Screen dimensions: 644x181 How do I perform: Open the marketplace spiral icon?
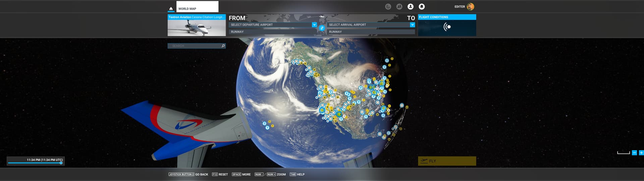tap(388, 7)
